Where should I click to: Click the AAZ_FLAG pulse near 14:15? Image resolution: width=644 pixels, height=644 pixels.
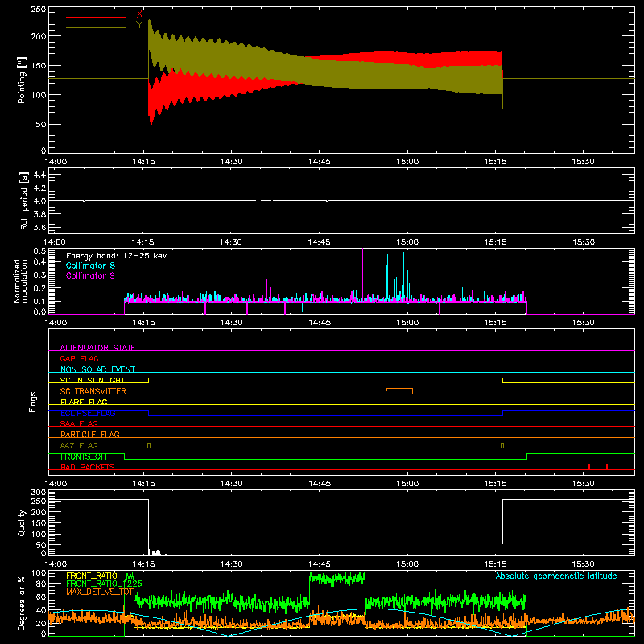pos(149,445)
